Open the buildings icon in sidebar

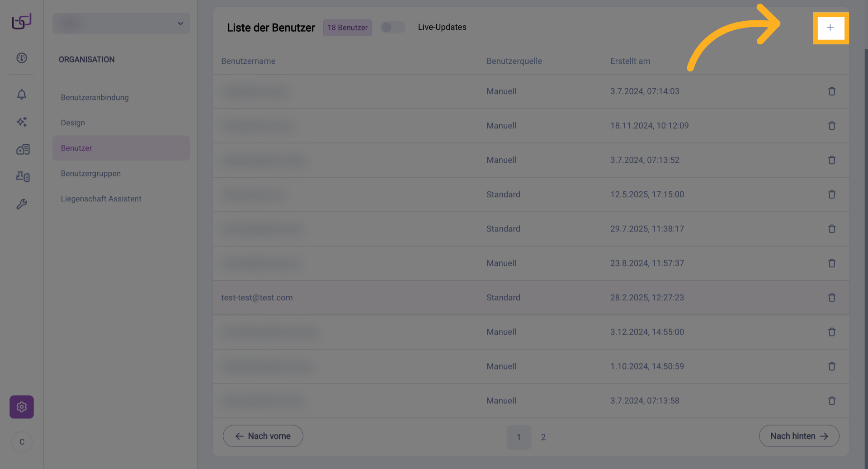(23, 149)
